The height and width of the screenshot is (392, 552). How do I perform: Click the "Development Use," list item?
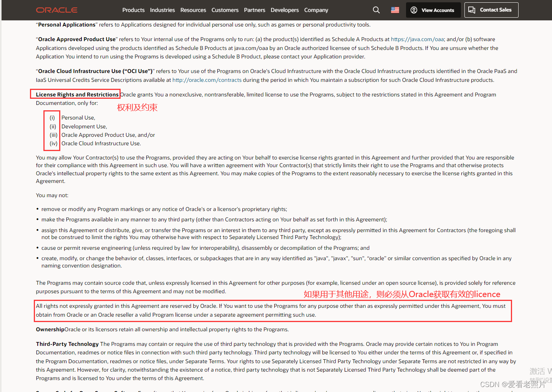[84, 126]
